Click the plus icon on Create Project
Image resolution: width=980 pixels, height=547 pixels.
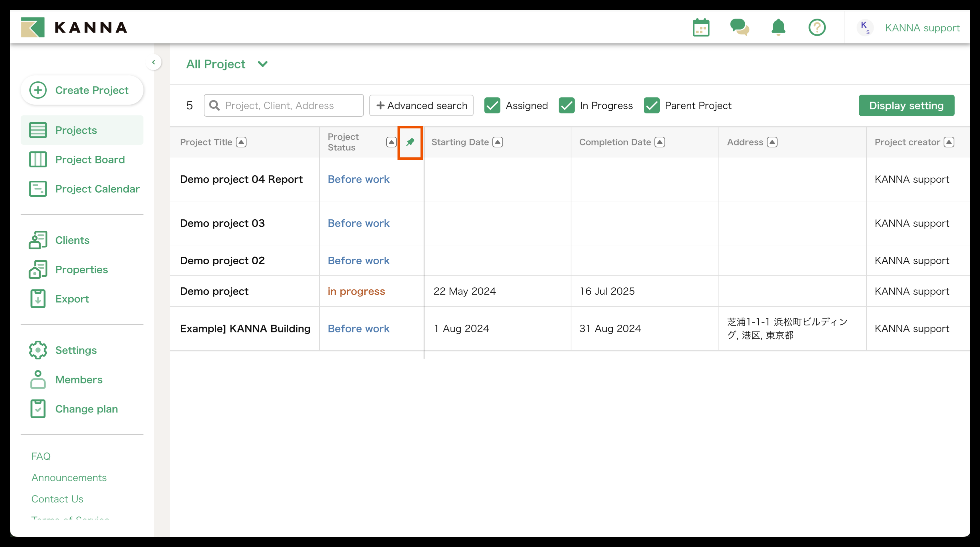coord(38,90)
